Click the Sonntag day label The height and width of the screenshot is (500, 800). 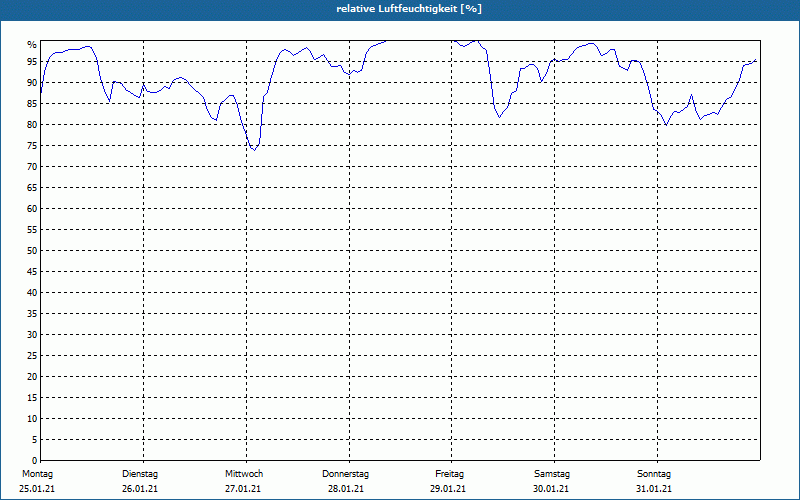click(654, 474)
